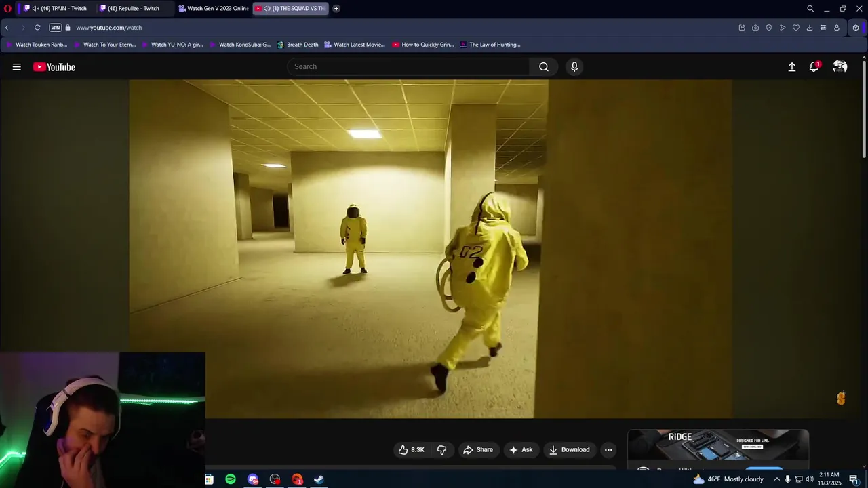
Task: Click the Opera menu logo
Action: pyautogui.click(x=7, y=9)
